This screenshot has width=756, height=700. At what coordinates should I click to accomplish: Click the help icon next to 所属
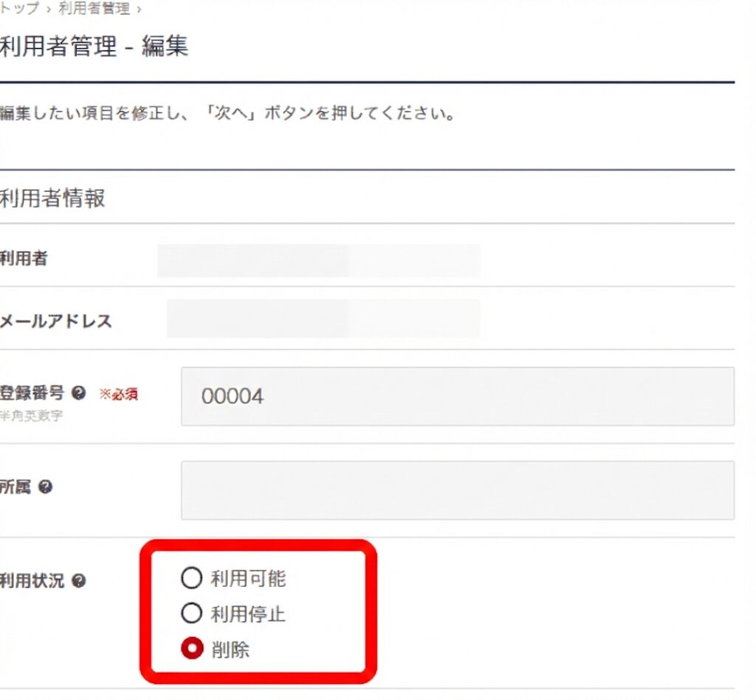click(45, 487)
